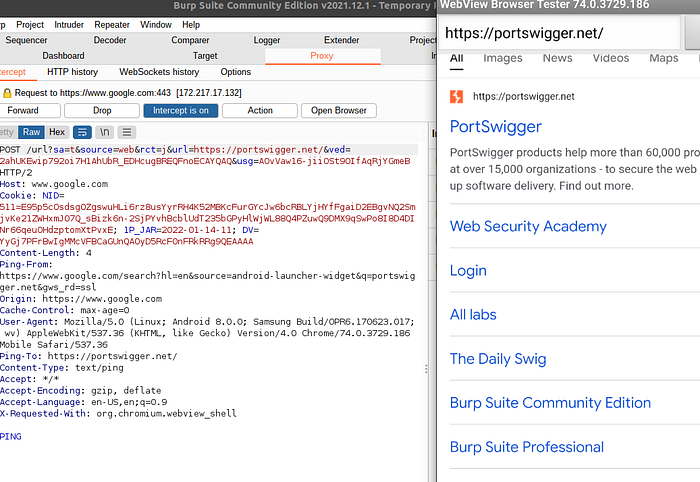
Task: Click the WebView browser URL address field
Action: [x=560, y=33]
